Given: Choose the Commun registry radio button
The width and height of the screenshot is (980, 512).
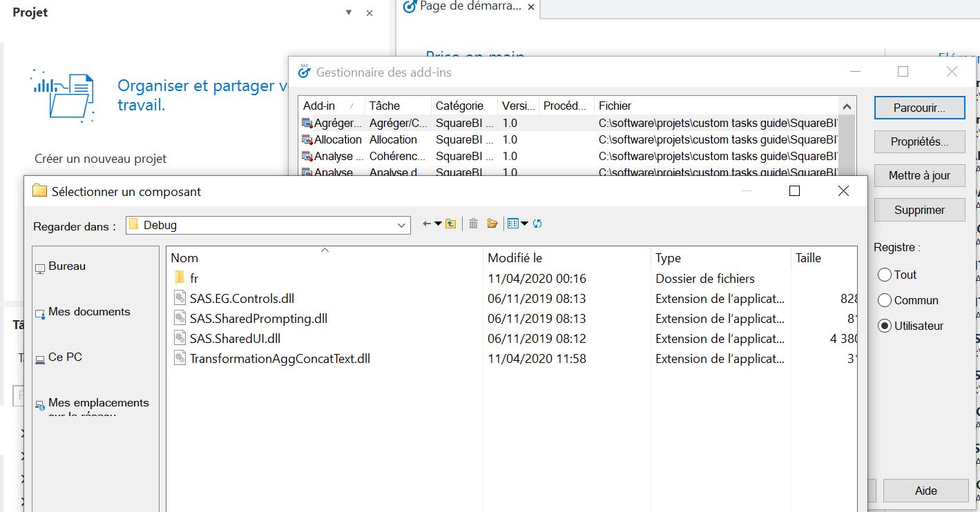Looking at the screenshot, I should [x=885, y=300].
